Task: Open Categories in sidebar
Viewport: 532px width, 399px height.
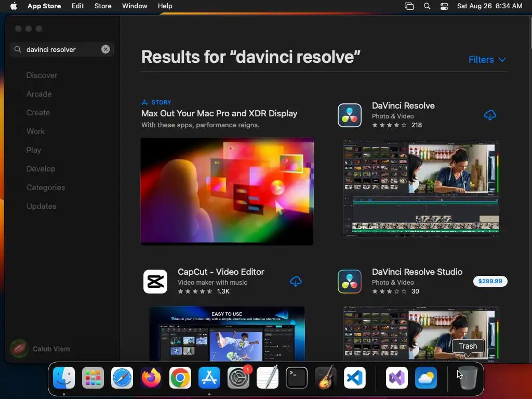Action: 46,187
